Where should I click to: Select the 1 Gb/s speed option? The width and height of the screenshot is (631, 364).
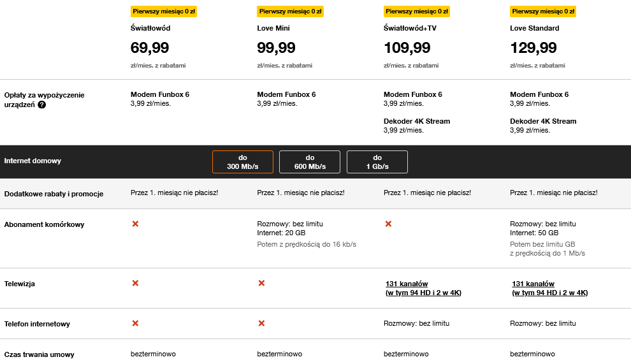click(x=377, y=162)
